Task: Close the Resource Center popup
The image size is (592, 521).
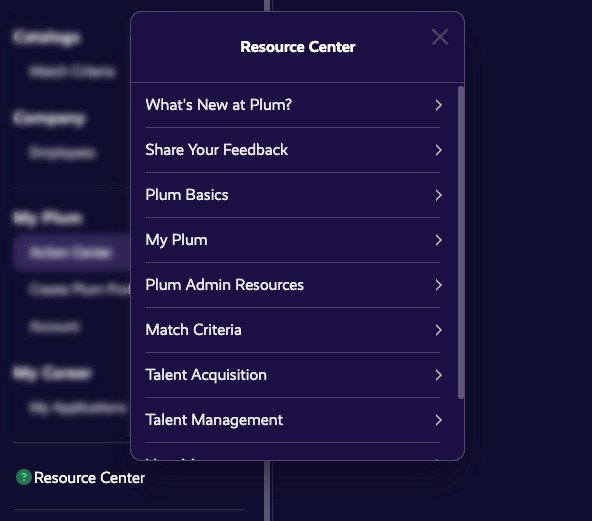Action: [440, 37]
